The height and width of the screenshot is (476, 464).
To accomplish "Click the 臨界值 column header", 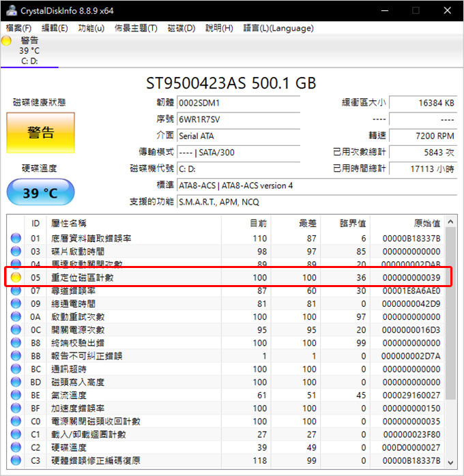I will click(x=345, y=223).
